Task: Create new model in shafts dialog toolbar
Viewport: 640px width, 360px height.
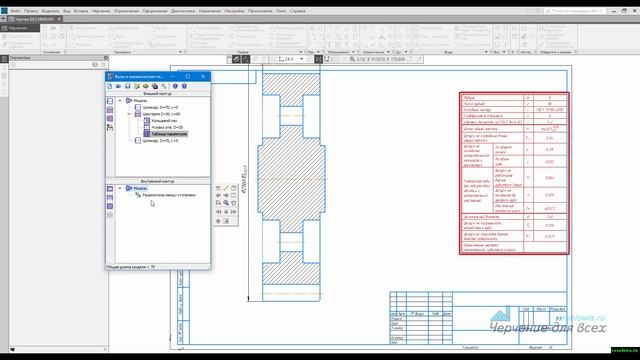Action: (109, 86)
